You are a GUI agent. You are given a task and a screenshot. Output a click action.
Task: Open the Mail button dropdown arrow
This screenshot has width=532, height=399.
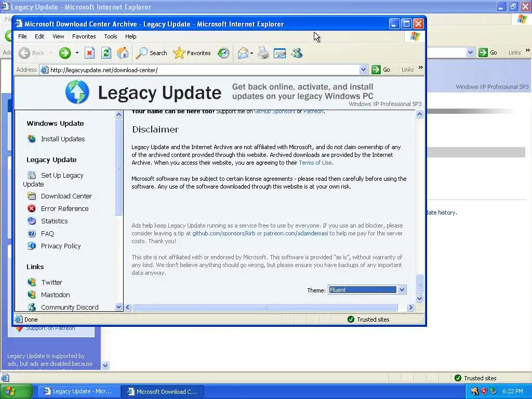[251, 54]
